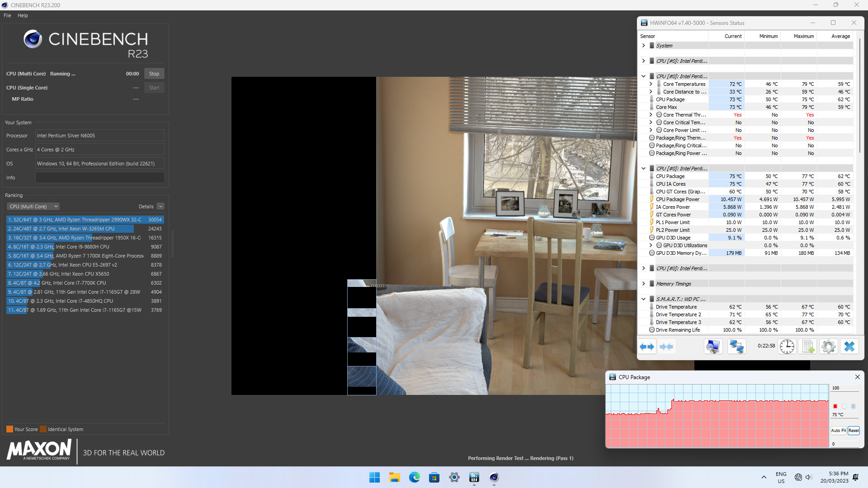Open the Details dropdown arrow in Ranking
Image resolution: width=868 pixels, height=488 pixels.
[160, 206]
